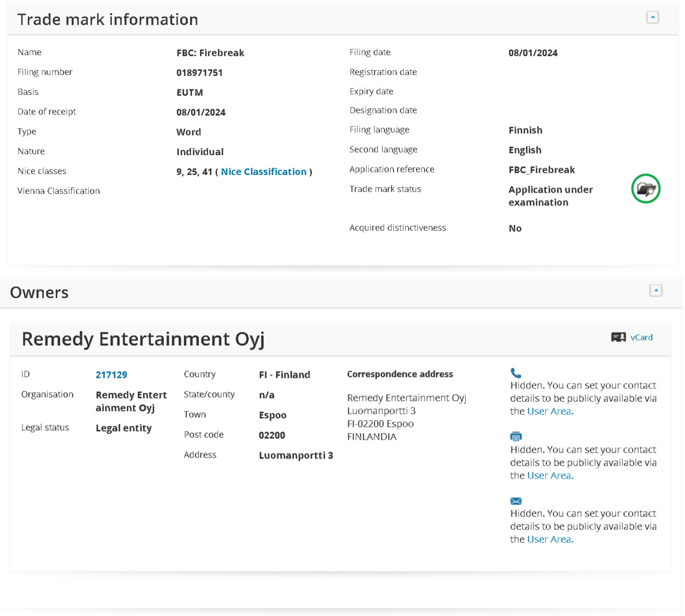
Task: Click the Designation date label
Action: [x=383, y=111]
